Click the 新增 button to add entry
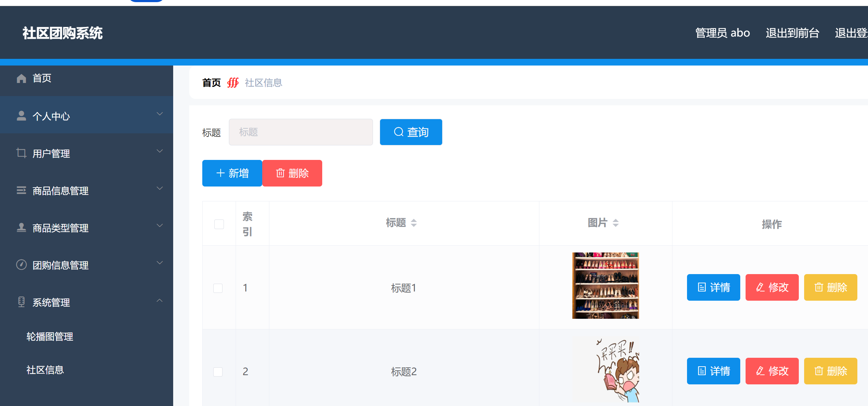The width and height of the screenshot is (868, 406). pyautogui.click(x=232, y=173)
